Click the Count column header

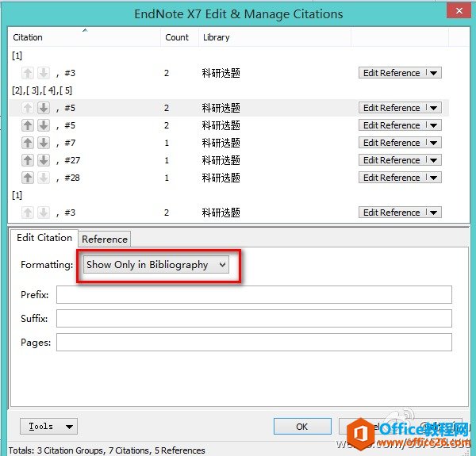[x=177, y=37]
